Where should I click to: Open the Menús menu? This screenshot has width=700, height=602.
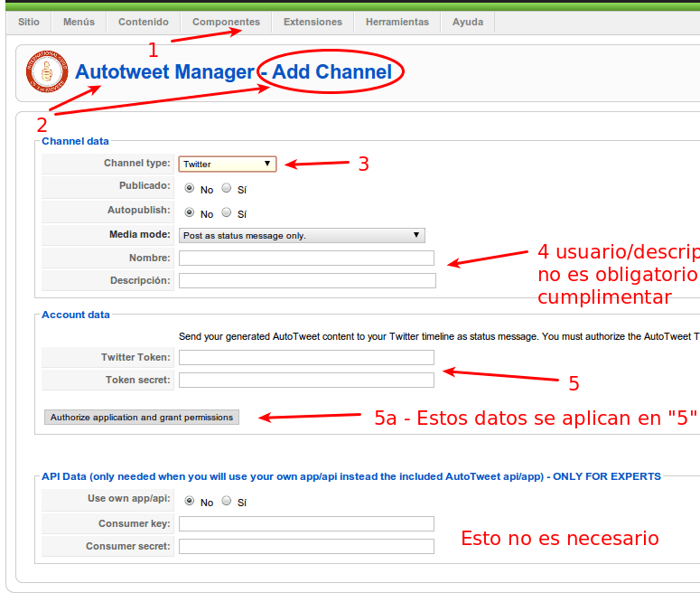pos(79,22)
